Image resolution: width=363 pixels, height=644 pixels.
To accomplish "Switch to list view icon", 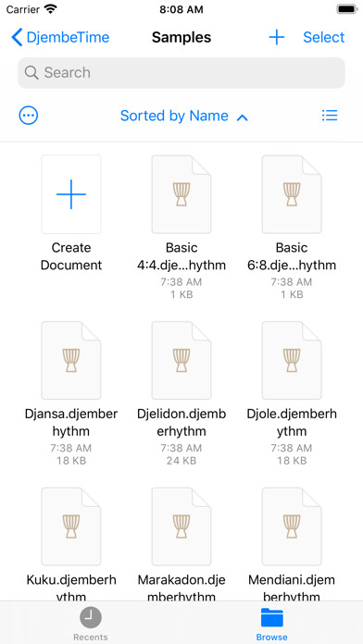I will pos(330,116).
